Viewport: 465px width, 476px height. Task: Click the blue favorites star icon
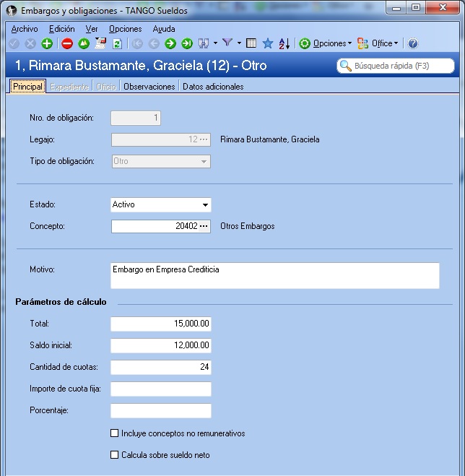pyautogui.click(x=268, y=43)
